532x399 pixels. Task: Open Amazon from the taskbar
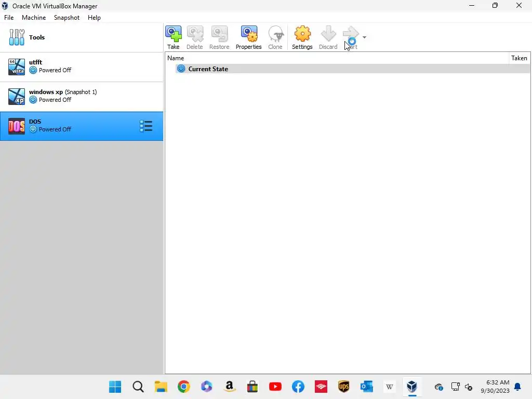click(x=230, y=387)
